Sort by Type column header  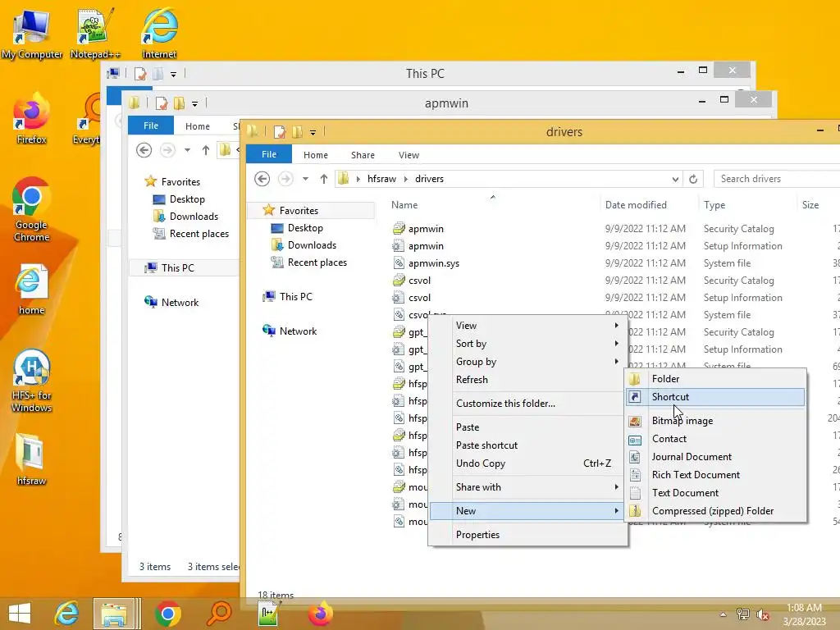tap(714, 204)
